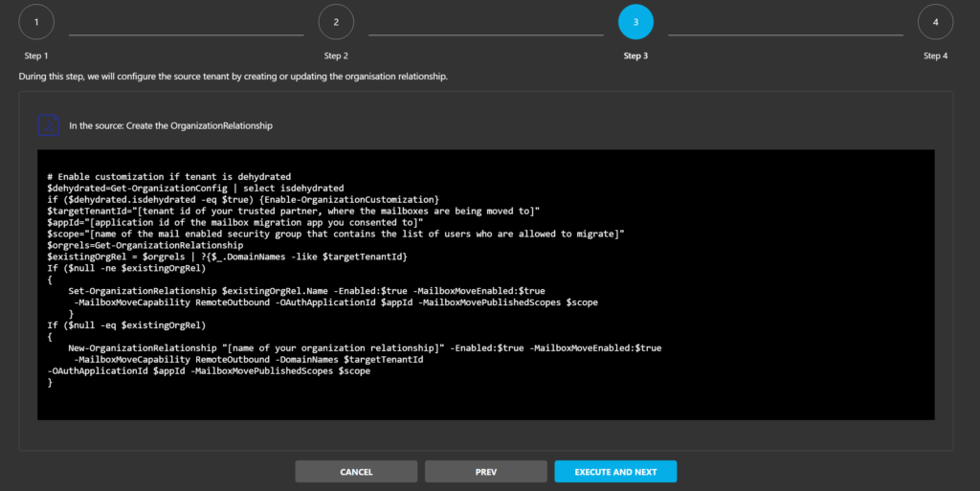The image size is (980, 491).
Task: Click '-MailboxMoveCapability RemoteOutbound -OAuthApplicationId' line
Action: point(336,302)
